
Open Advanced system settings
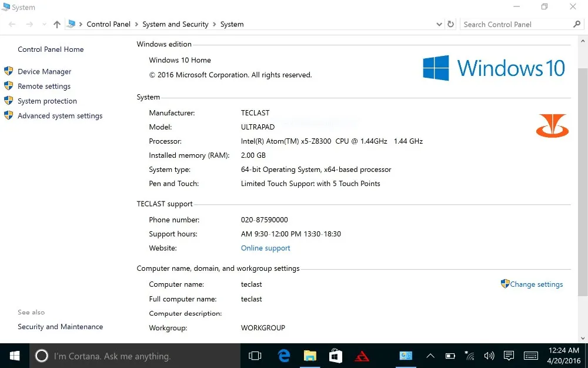[60, 115]
